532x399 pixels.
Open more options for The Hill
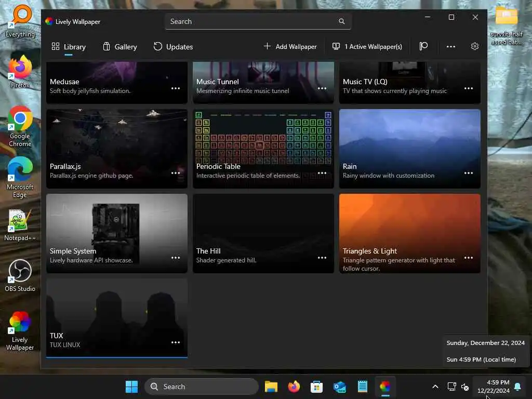(x=322, y=258)
